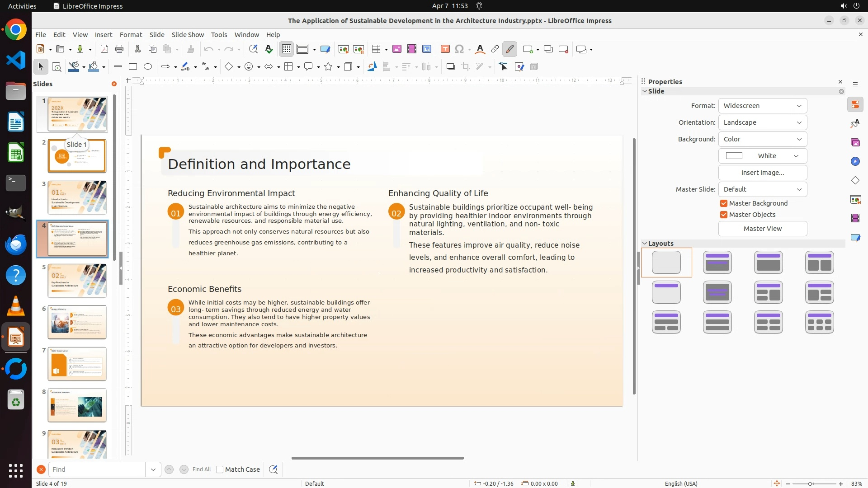
Task: Click the Insert Image... button
Action: coord(762,173)
